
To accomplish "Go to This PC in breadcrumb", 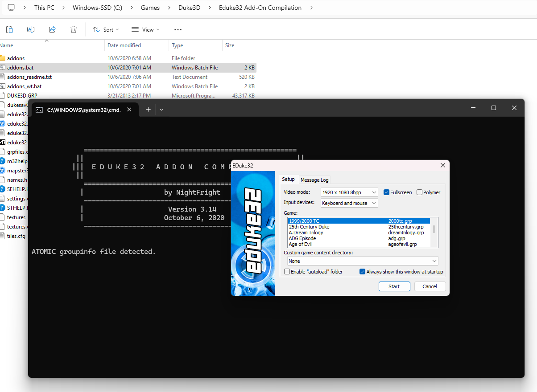I will point(44,8).
